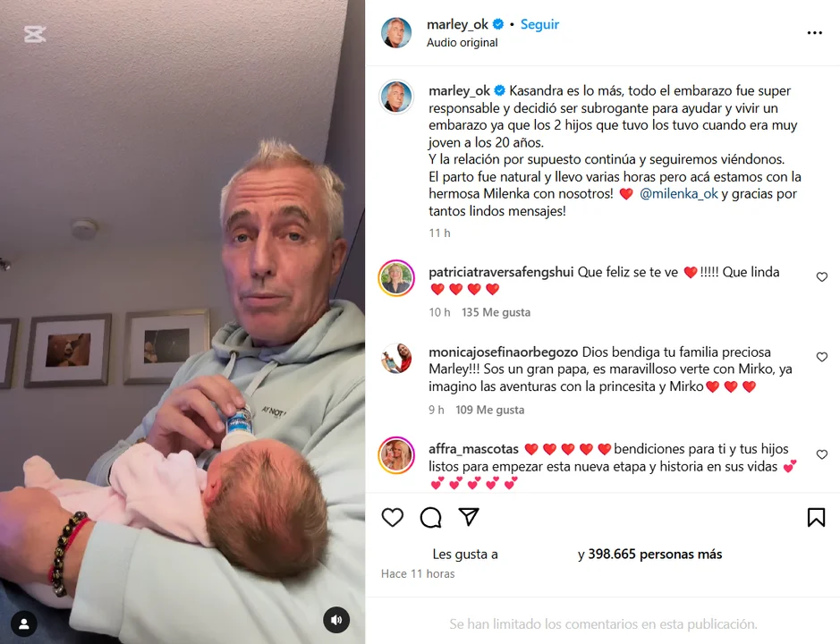Like patriciatraversafengshui's comment

[x=822, y=277]
